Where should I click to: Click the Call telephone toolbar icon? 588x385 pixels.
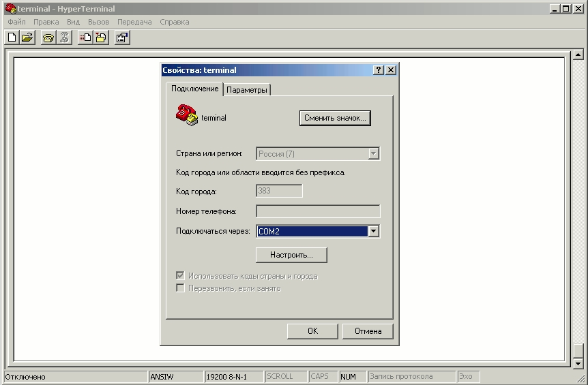48,37
